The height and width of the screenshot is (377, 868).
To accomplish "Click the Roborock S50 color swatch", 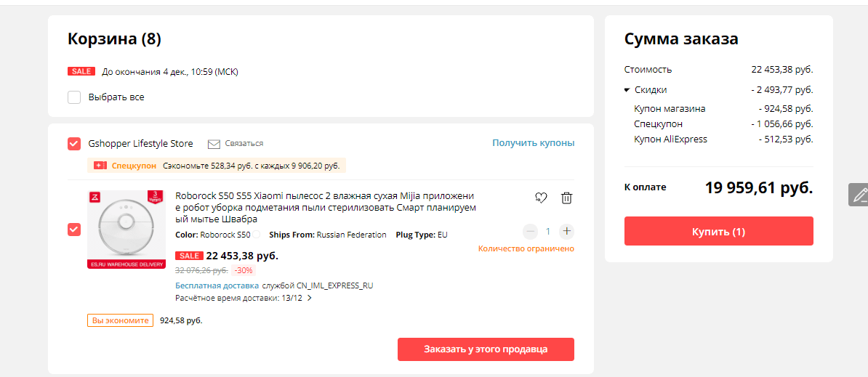I will [256, 235].
